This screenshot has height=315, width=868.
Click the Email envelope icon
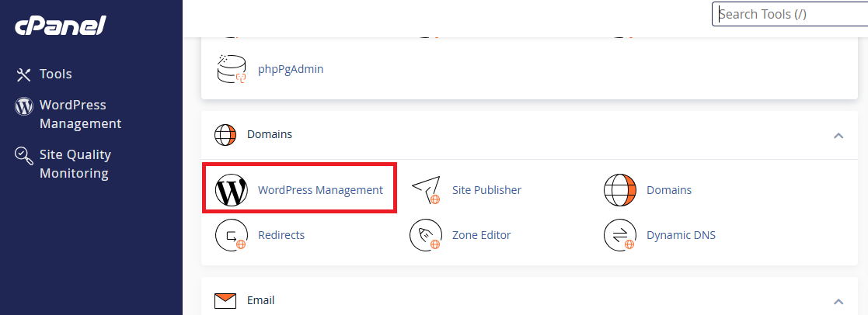coord(225,300)
